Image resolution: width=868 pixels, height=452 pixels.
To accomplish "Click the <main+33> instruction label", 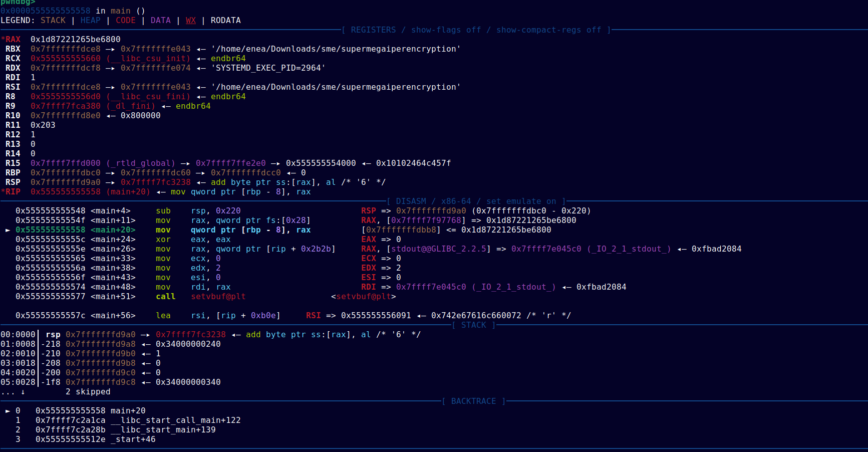I will pos(113,258).
